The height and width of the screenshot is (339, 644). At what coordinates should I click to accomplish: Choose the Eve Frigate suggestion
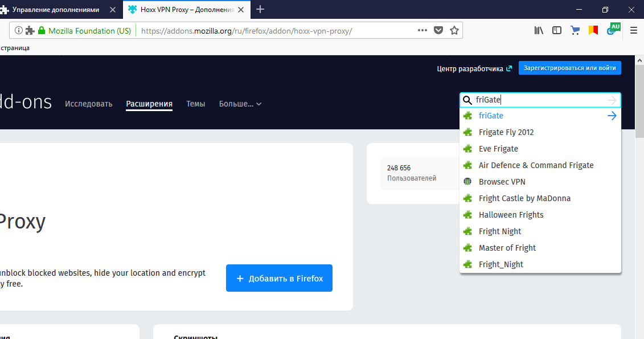[540, 149]
